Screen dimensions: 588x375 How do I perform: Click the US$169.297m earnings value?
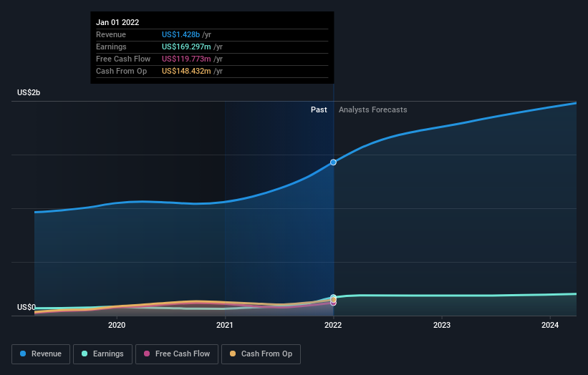186,47
